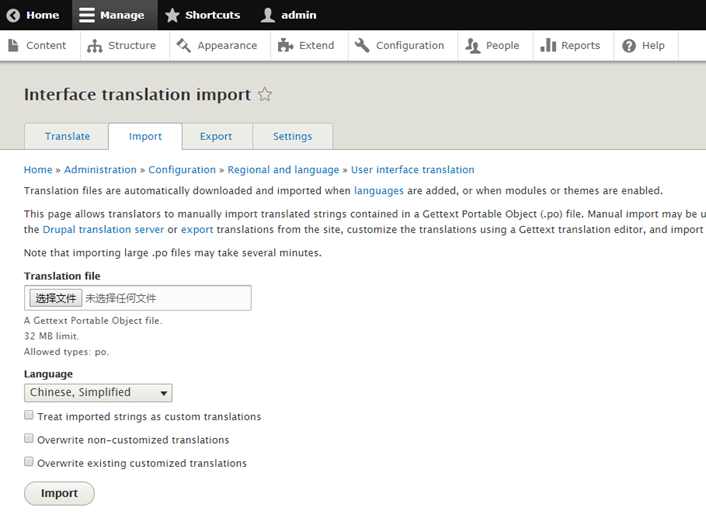Click the Home icon in top toolbar
The image size is (706, 518).
(14, 15)
